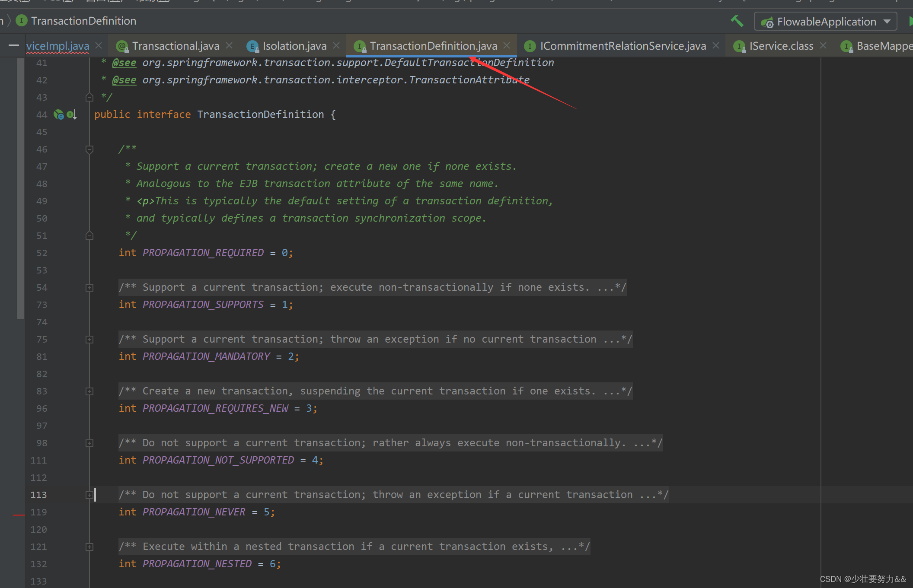The image size is (913, 588).
Task: Click the Isolation.java enum file icon
Action: [252, 46]
